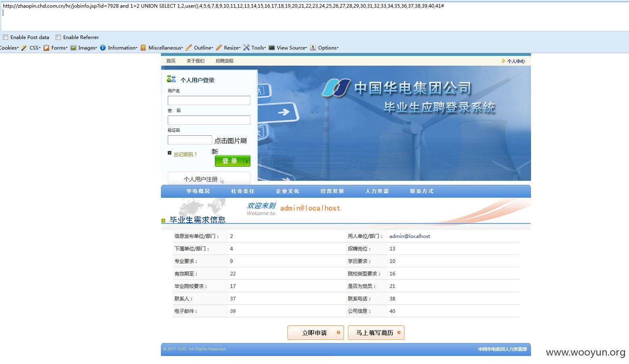Click into the SQL injection URL textbox

tap(314, 16)
